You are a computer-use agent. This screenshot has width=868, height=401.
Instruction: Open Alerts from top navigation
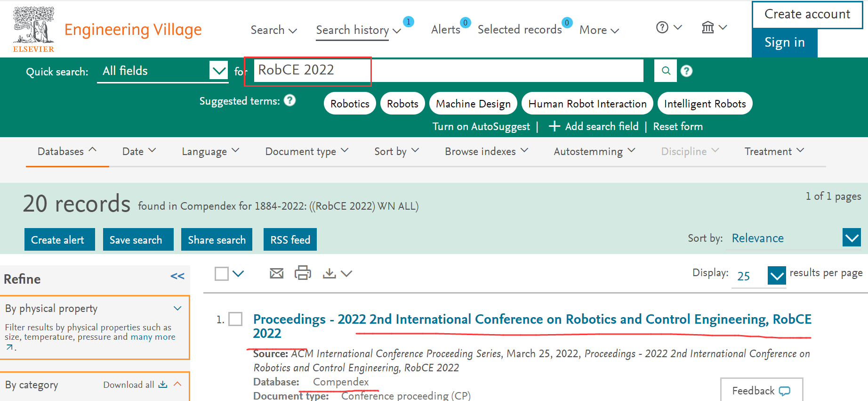tap(446, 29)
